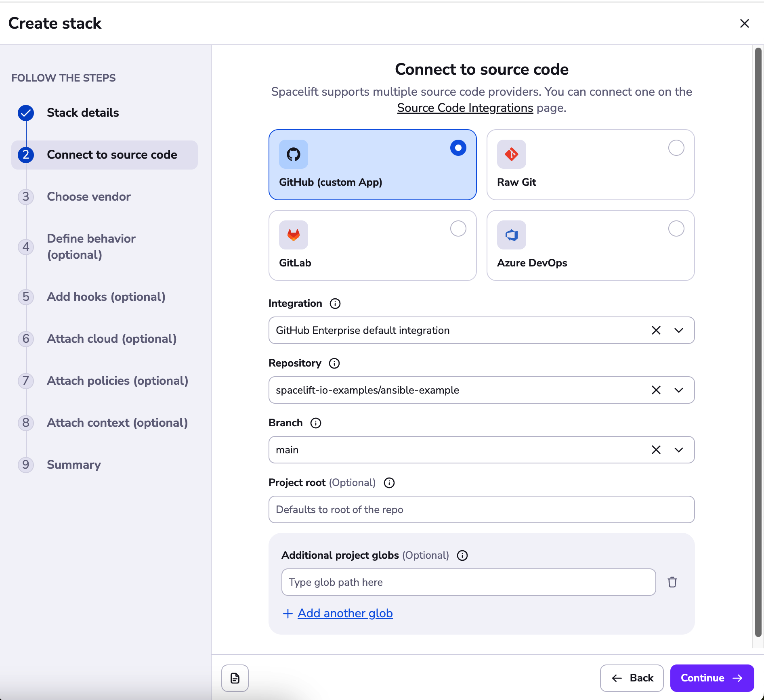Screen dimensions: 764x700
Task: Select the GitLab radio button
Action: pos(458,228)
